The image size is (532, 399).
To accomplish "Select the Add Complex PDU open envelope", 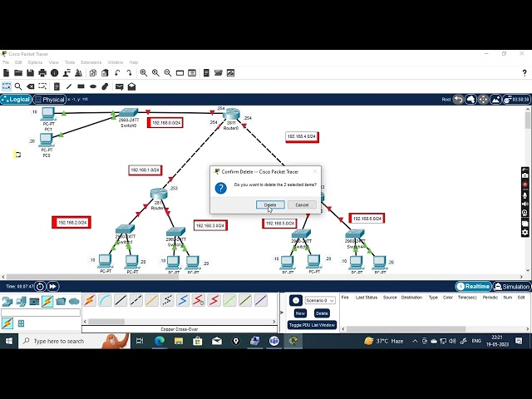I will click(131, 86).
